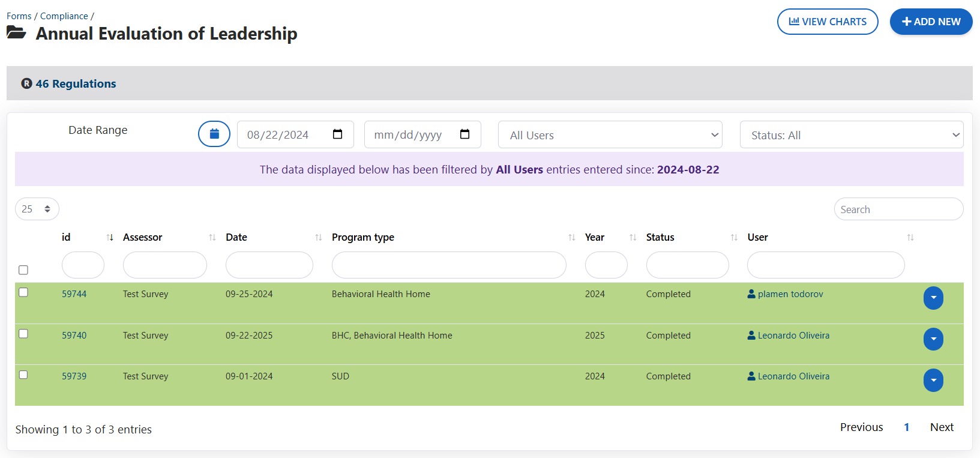Expand the Status: All filter dropdown
This screenshot has width=980, height=458.
[x=851, y=135]
